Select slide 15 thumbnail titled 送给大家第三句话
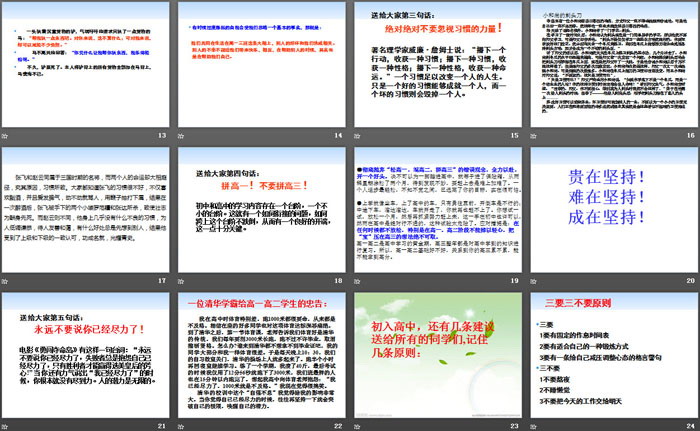Screen dimensions: 700x431 click(x=438, y=64)
